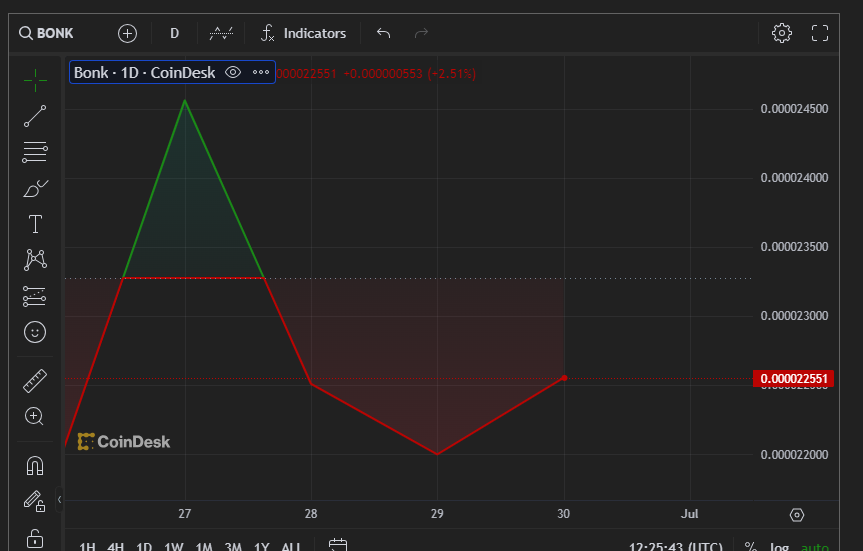
Task: Toggle magnet mode
Action: click(35, 466)
